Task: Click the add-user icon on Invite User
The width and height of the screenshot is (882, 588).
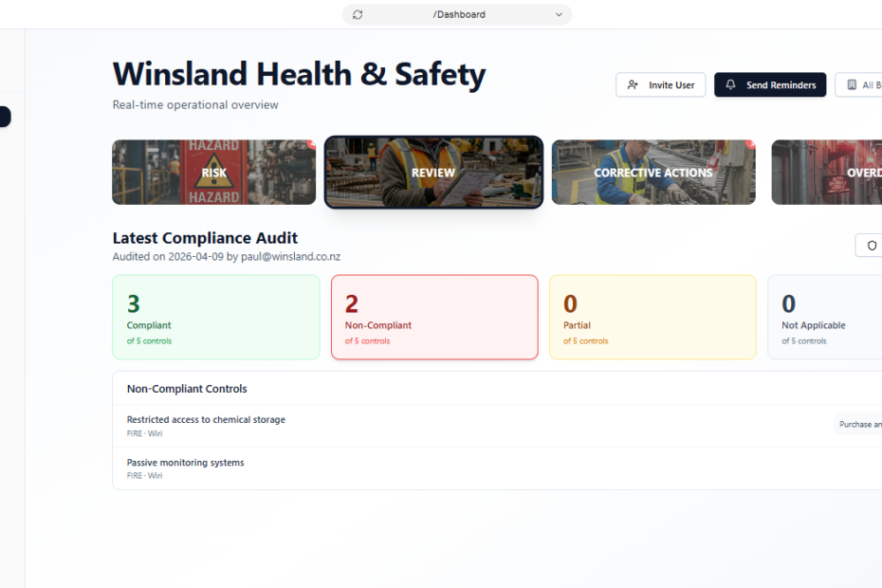Action: pos(634,85)
